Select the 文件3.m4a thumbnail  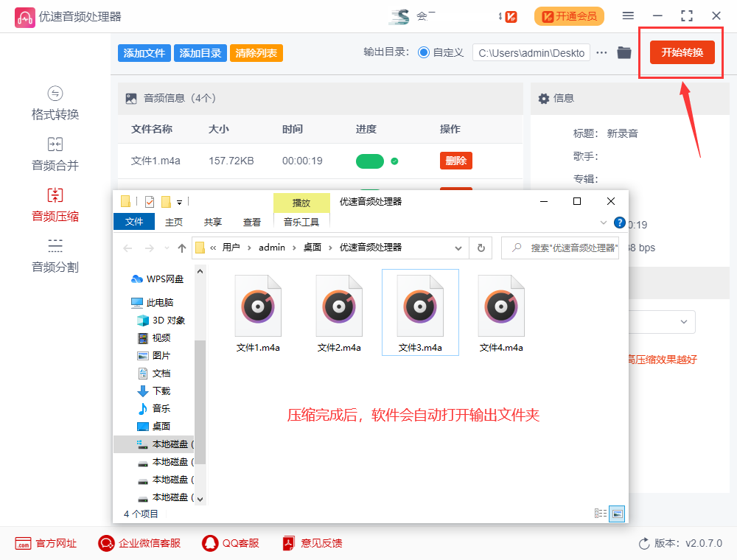pyautogui.click(x=420, y=304)
